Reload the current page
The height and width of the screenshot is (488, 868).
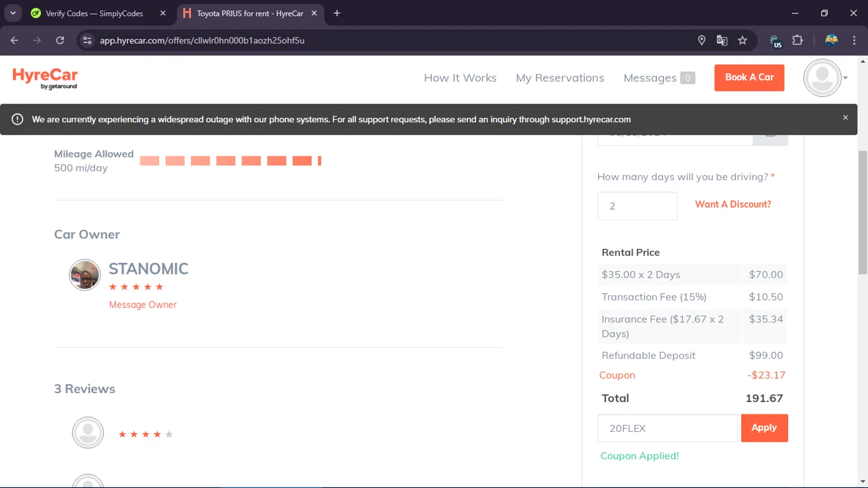coord(60,41)
